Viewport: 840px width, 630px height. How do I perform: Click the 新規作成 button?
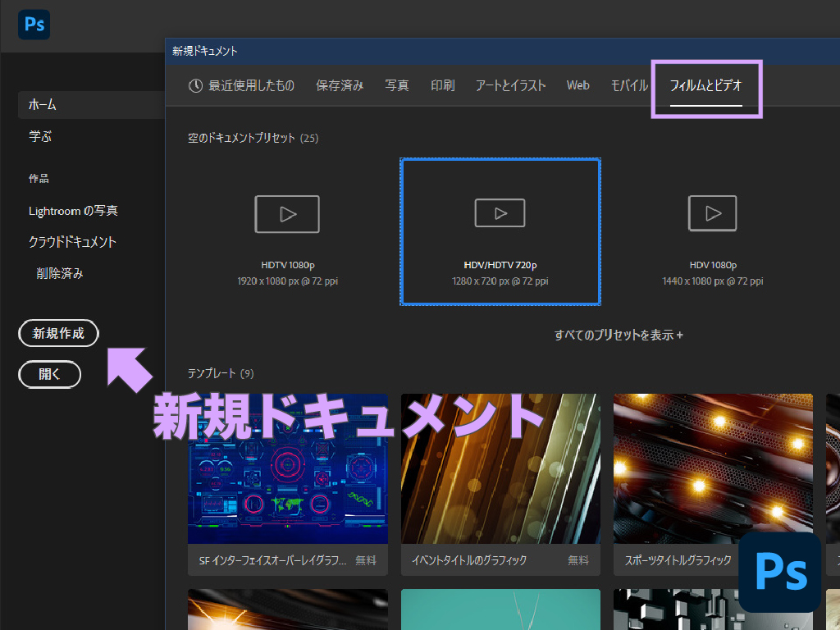pyautogui.click(x=57, y=333)
